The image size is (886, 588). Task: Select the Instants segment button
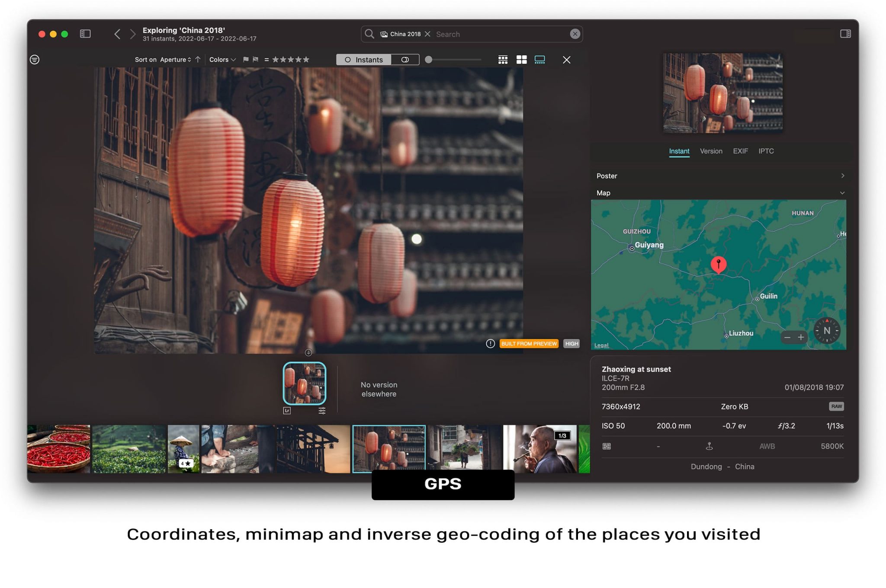point(364,60)
